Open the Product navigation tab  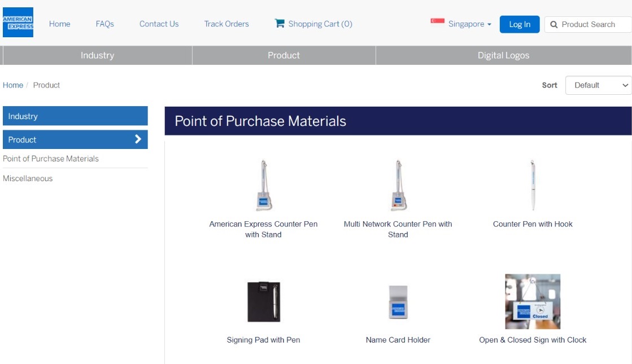tap(284, 55)
